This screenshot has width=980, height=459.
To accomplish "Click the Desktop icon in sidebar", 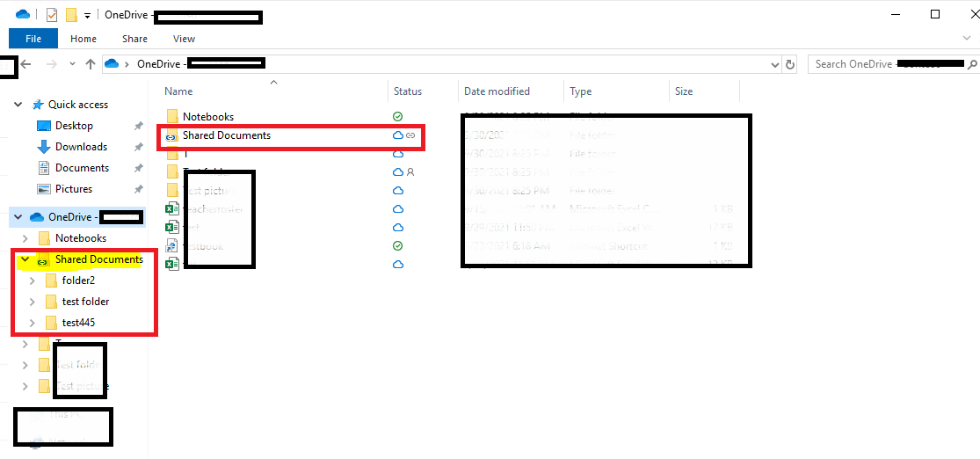I will coord(44,126).
